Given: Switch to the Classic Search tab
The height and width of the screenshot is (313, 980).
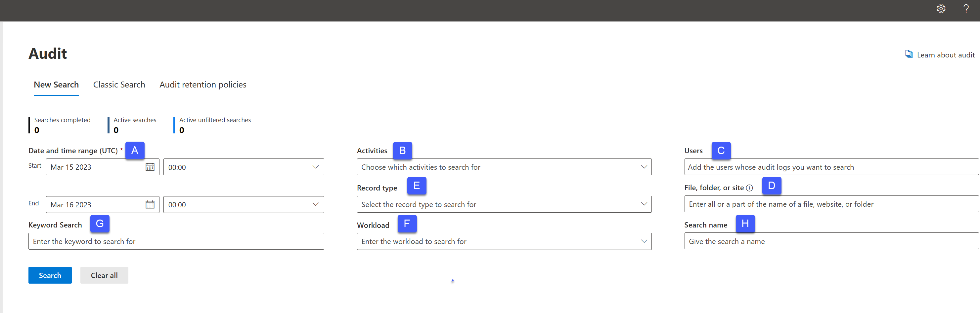Looking at the screenshot, I should 119,84.
